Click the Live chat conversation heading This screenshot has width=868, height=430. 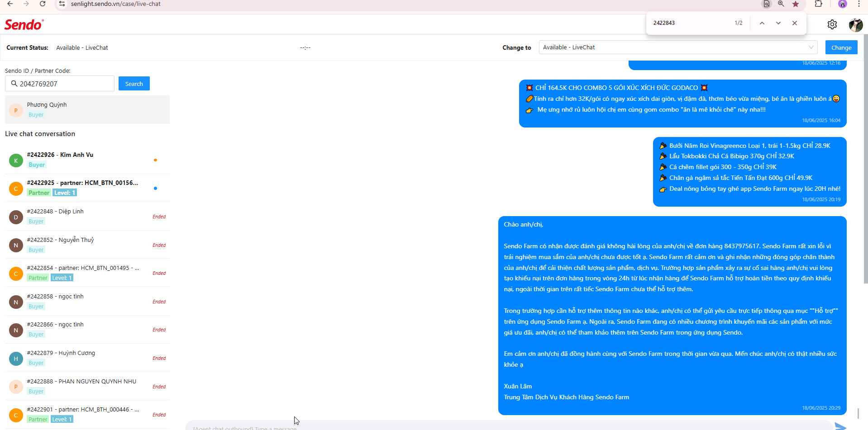pos(40,134)
